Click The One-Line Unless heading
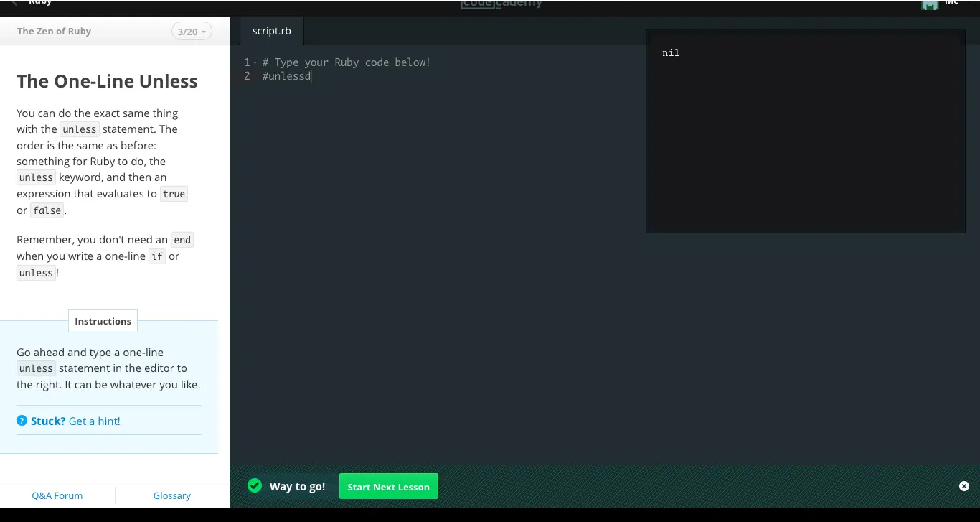This screenshot has width=980, height=522. [107, 81]
